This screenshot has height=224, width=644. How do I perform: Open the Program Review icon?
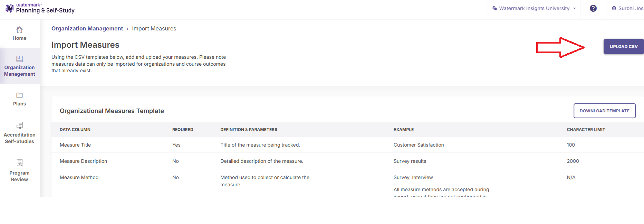(x=19, y=163)
